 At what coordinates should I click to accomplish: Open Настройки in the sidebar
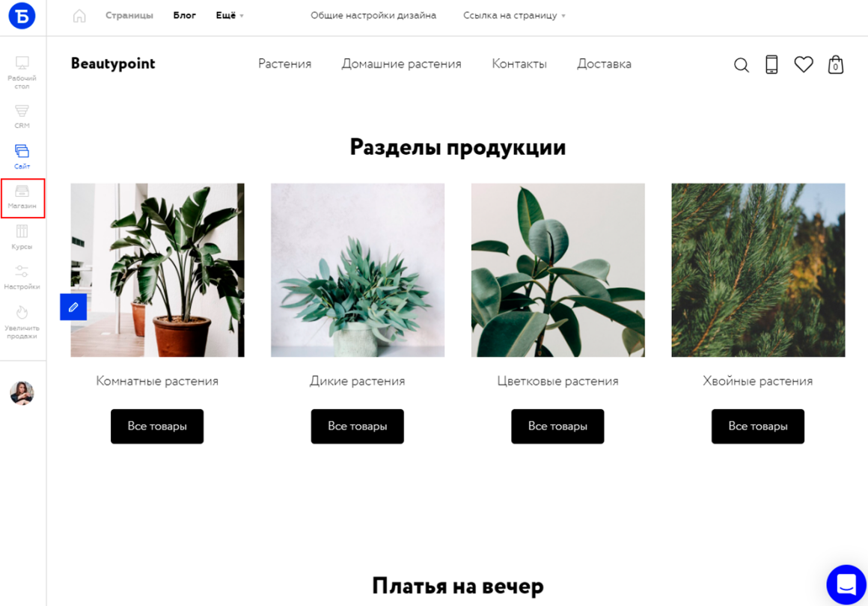coord(22,278)
